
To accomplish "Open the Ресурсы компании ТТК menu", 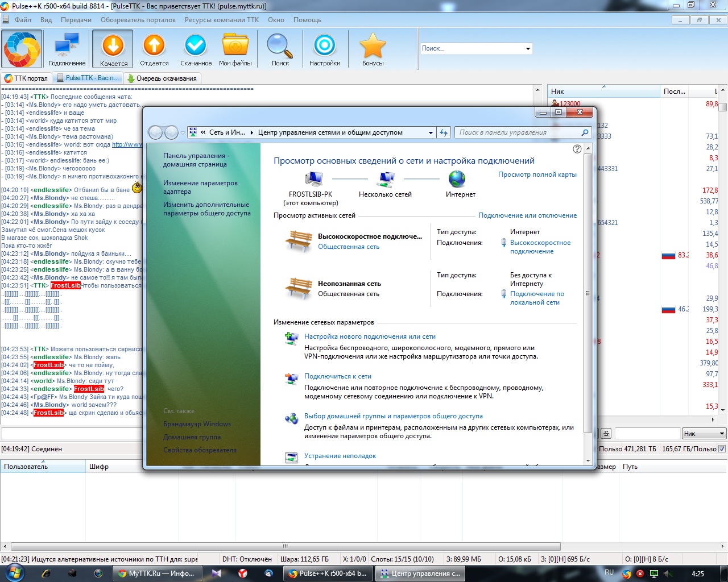I will (x=222, y=20).
